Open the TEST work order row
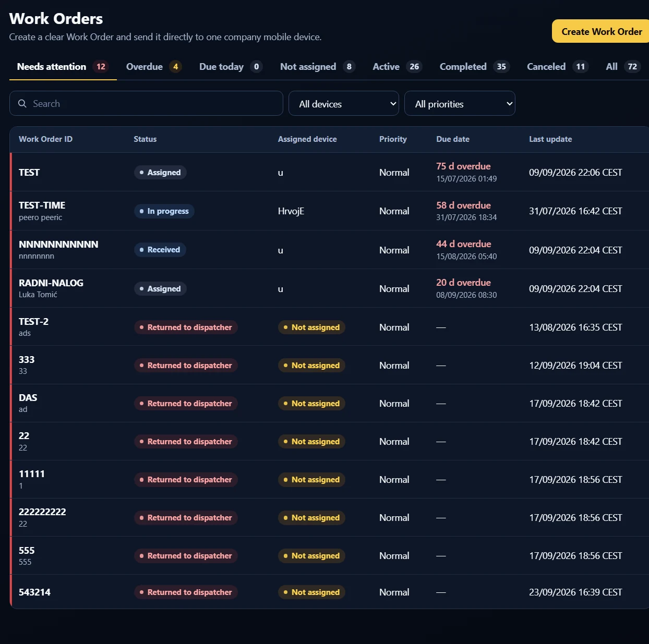The image size is (649, 644). point(329,172)
